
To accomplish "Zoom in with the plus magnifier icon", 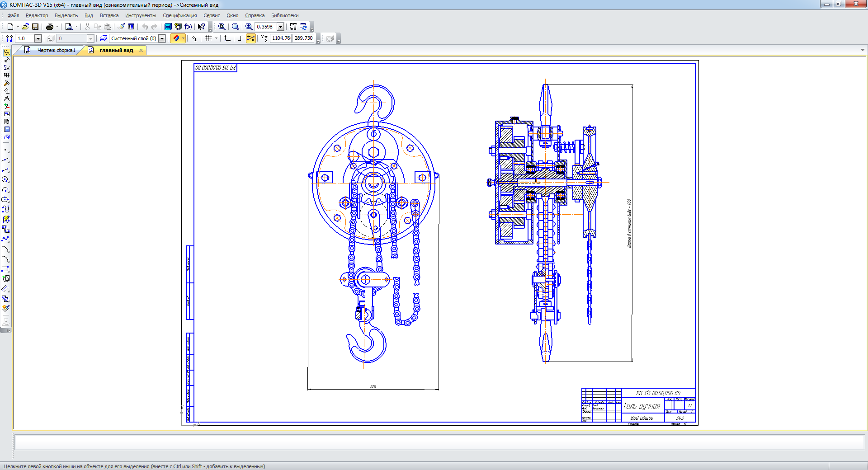I will (x=249, y=27).
